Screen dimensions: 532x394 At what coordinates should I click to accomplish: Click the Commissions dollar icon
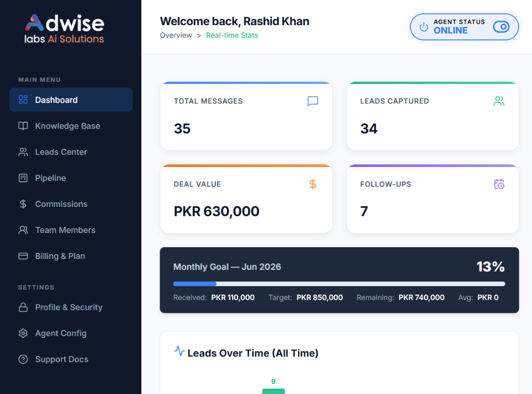point(23,204)
